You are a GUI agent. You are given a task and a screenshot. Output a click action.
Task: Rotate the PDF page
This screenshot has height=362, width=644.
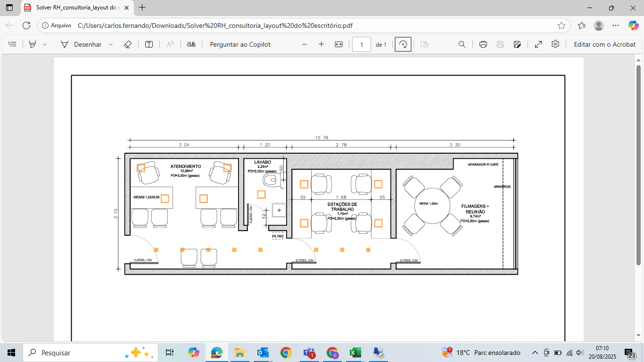coord(403,44)
